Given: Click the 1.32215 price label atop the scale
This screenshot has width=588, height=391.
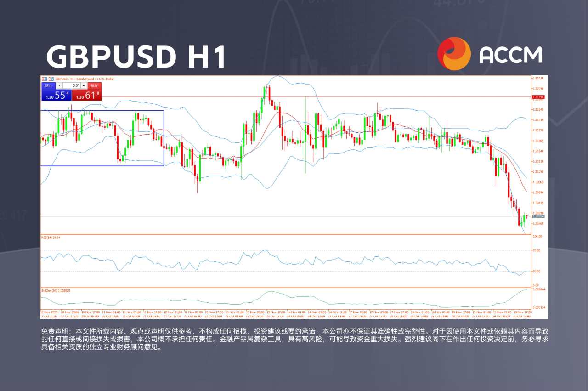Looking at the screenshot, I should pyautogui.click(x=538, y=78).
